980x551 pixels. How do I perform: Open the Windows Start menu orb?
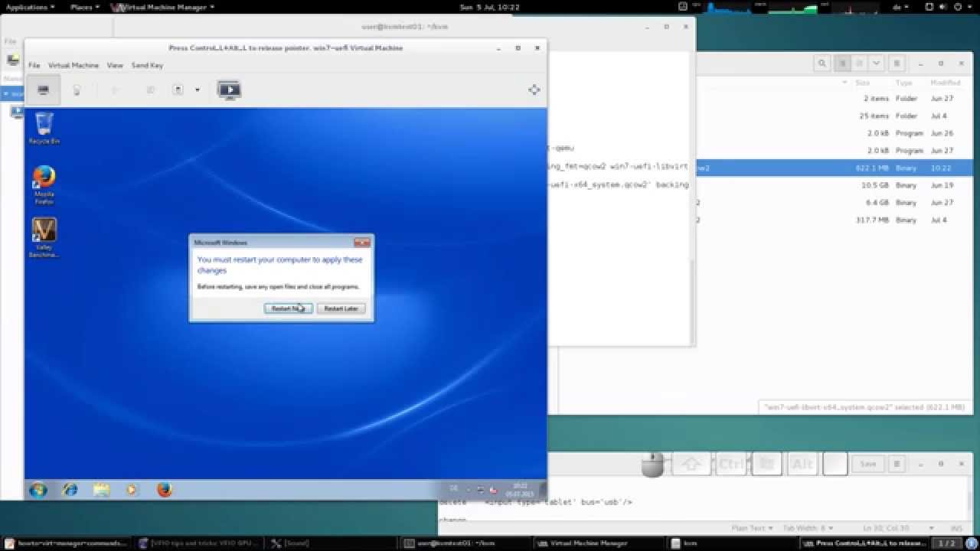click(38, 490)
